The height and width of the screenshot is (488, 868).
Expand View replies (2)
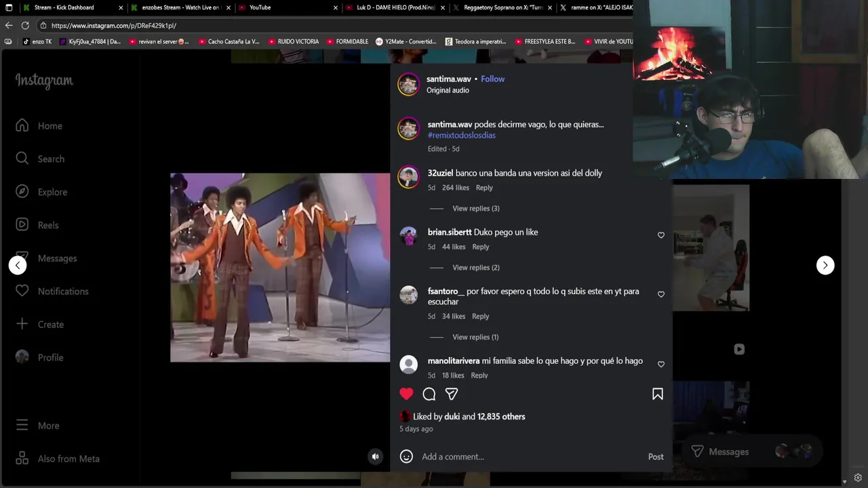(476, 268)
